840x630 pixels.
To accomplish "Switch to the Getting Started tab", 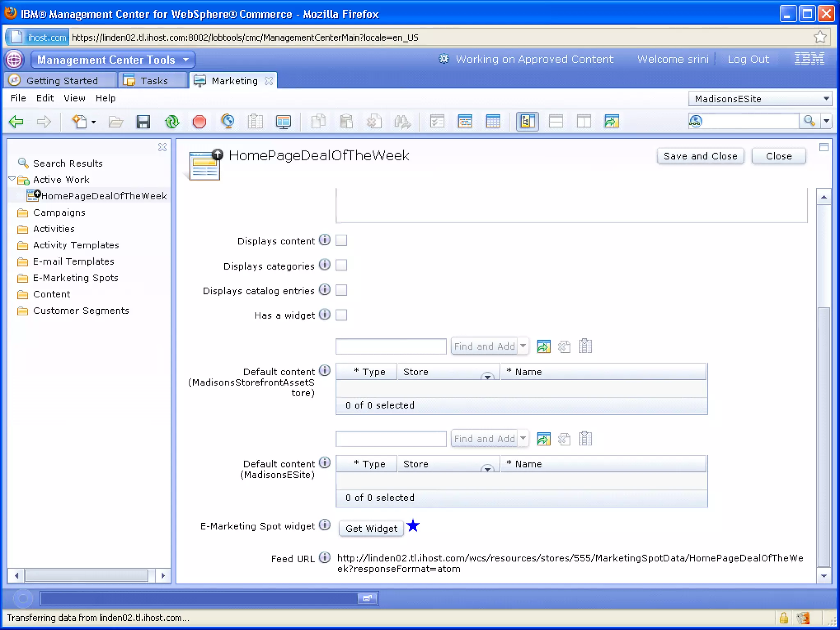I will pos(62,81).
